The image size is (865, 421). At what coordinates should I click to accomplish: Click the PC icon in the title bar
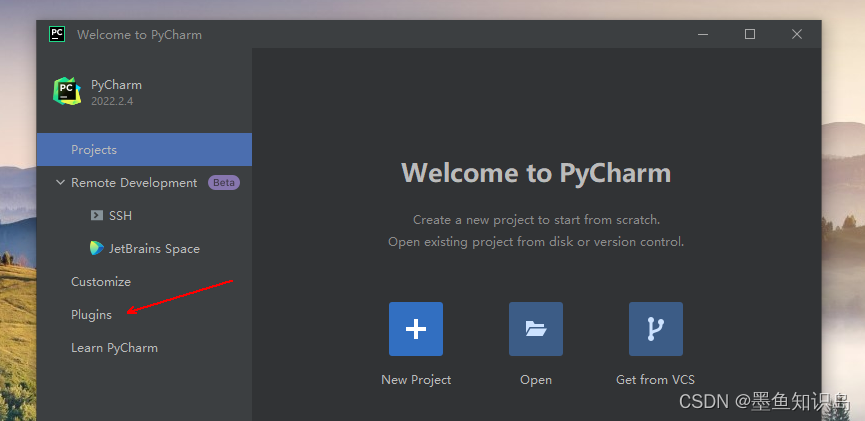click(57, 34)
